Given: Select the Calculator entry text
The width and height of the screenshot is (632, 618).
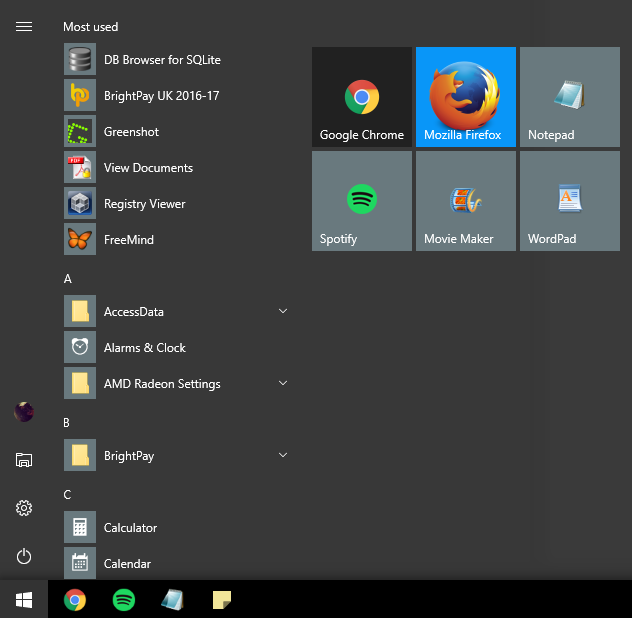Looking at the screenshot, I should tap(131, 528).
